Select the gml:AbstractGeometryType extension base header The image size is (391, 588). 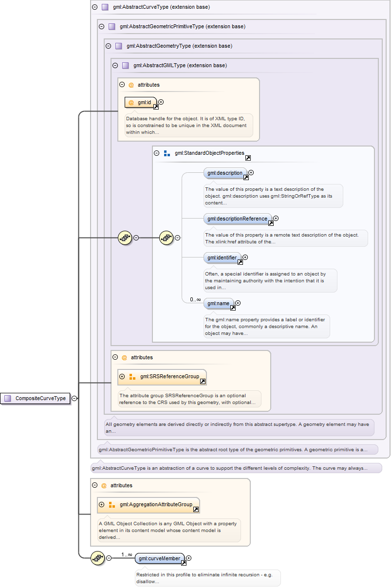click(179, 46)
